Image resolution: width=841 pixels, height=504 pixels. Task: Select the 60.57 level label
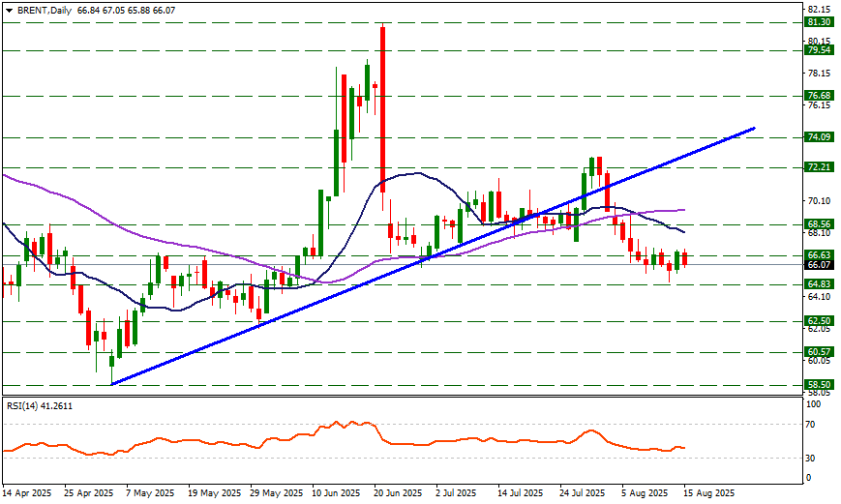click(820, 352)
